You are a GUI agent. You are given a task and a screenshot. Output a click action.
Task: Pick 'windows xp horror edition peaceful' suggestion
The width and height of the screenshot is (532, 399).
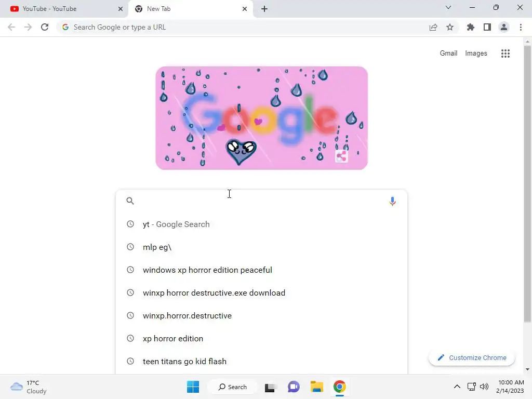coord(261,270)
